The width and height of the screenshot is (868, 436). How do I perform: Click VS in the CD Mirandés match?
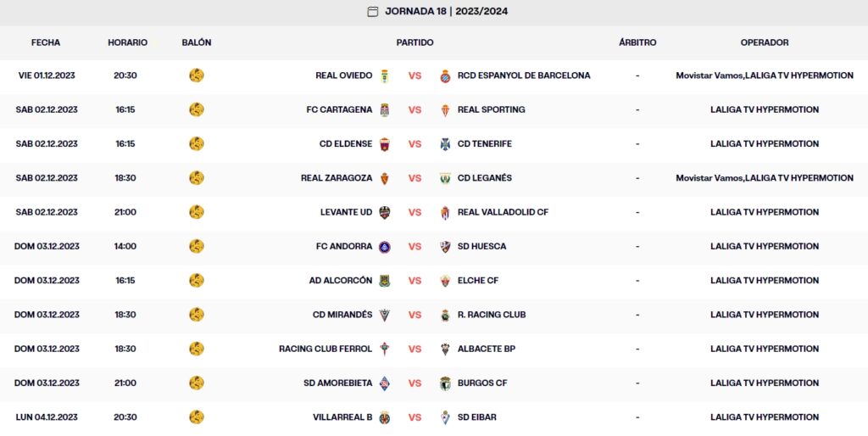(415, 315)
